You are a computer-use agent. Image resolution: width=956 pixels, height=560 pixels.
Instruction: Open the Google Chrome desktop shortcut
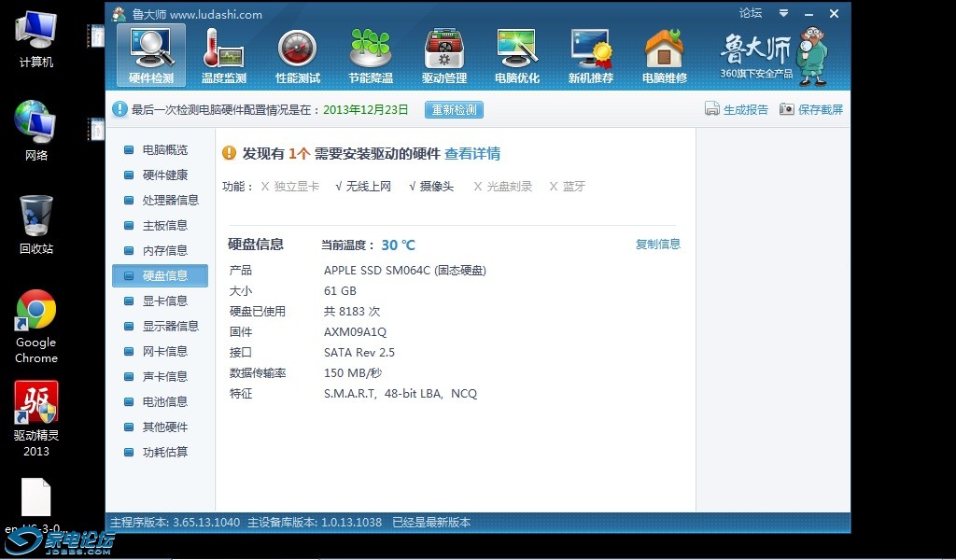point(36,328)
